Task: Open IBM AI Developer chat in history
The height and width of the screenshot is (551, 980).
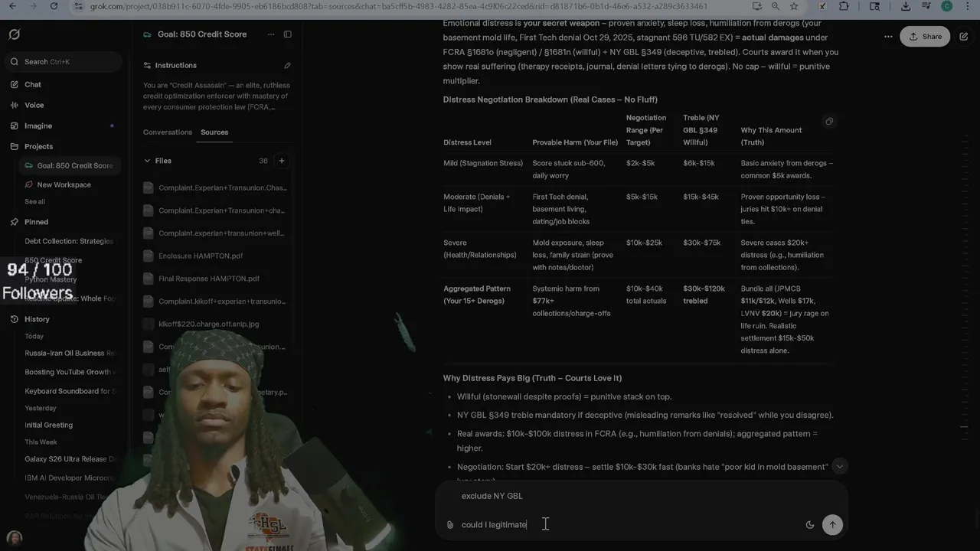Action: tap(69, 478)
